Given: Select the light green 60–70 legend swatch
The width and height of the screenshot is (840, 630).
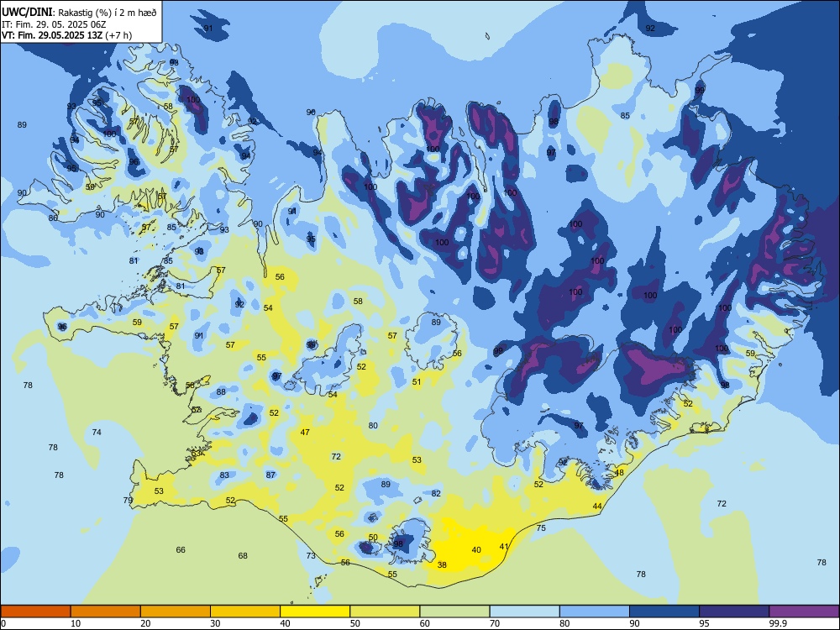Looking at the screenshot, I should tap(454, 612).
